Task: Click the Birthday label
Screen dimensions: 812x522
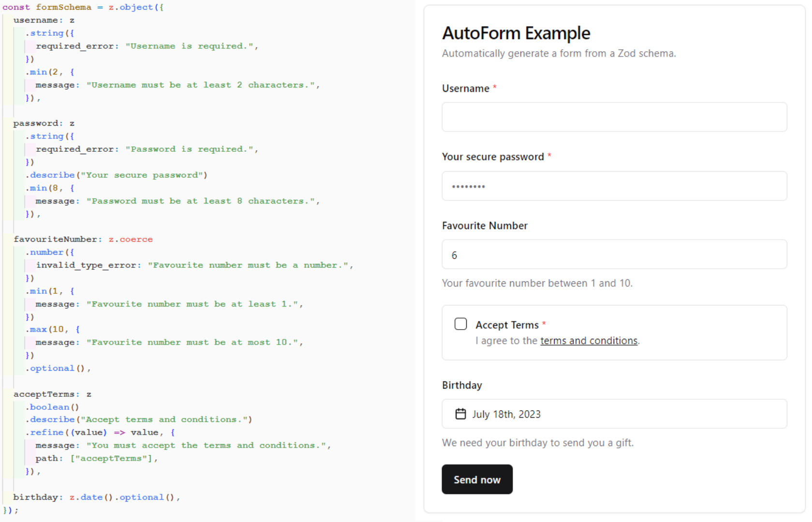Action: 462,385
